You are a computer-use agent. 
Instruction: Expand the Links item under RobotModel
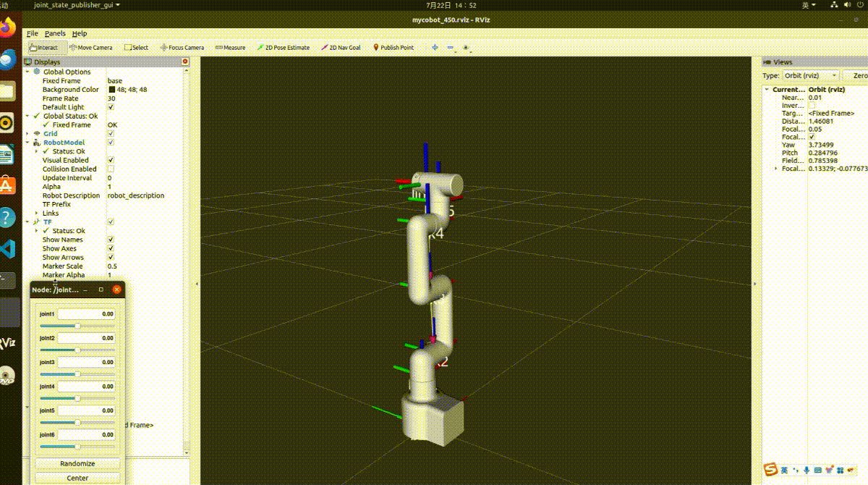(x=37, y=213)
